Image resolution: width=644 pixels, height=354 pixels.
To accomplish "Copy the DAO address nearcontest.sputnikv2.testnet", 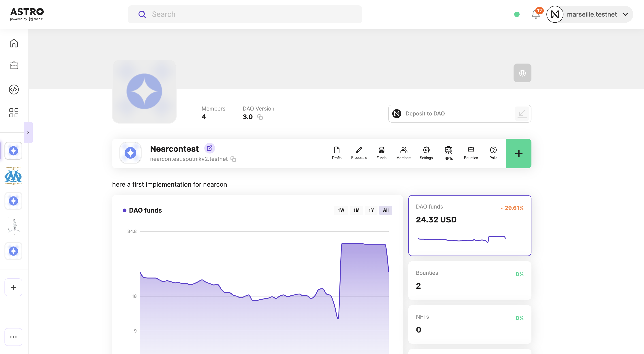I will coord(233,159).
